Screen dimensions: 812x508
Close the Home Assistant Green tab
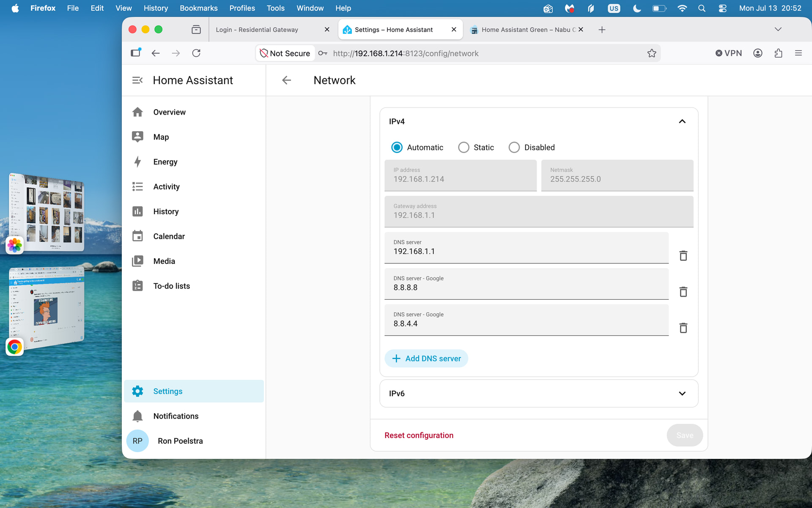coord(581,30)
